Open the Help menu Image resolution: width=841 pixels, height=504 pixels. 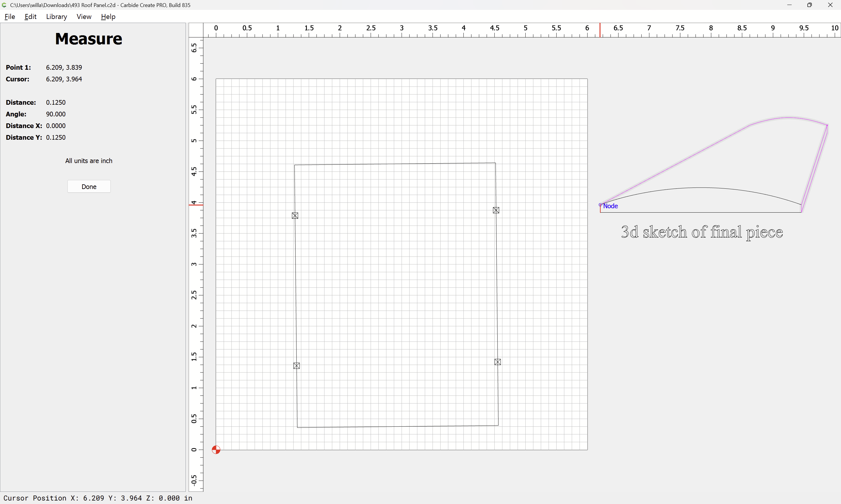pyautogui.click(x=108, y=17)
